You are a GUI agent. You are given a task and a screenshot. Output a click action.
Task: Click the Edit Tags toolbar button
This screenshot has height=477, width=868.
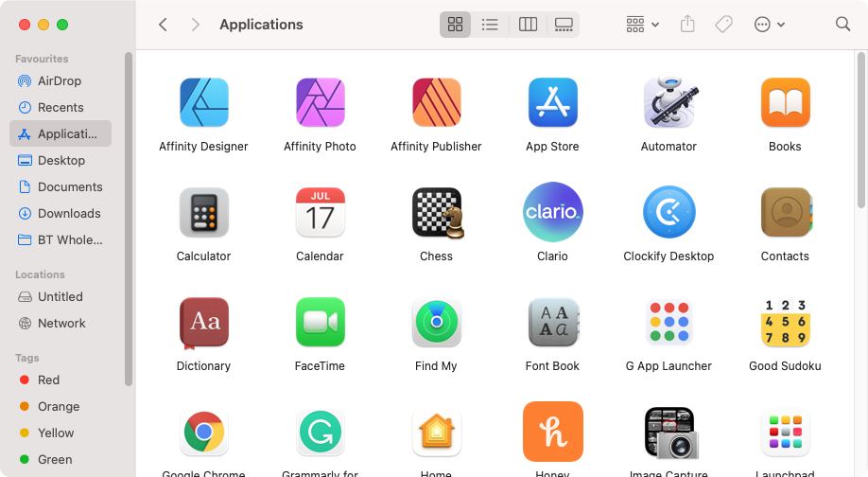click(x=723, y=25)
